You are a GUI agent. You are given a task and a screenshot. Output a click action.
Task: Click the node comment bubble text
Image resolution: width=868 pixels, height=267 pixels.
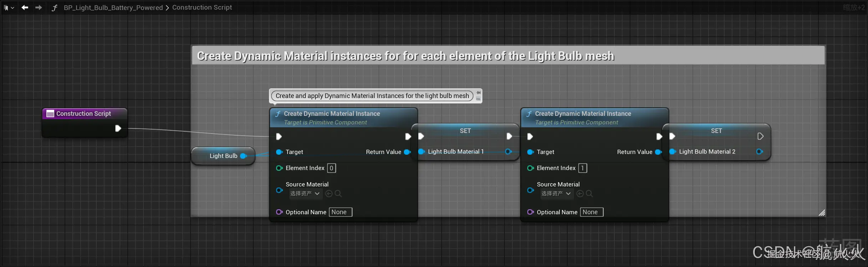pyautogui.click(x=372, y=96)
